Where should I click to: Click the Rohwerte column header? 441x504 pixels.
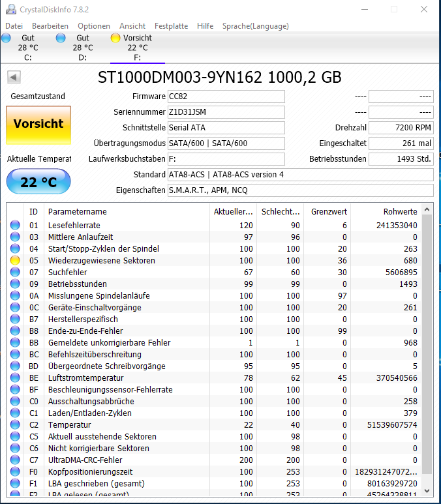(386, 211)
